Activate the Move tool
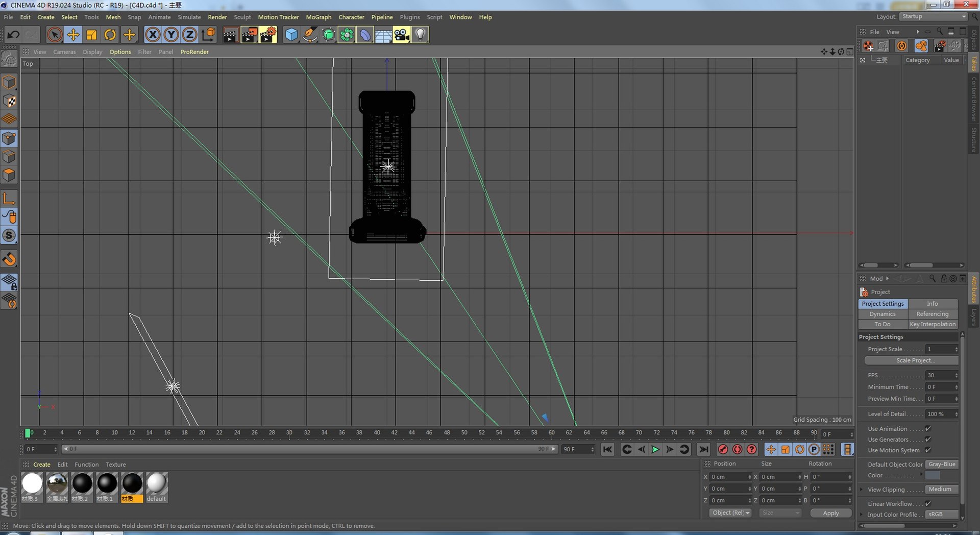 coord(73,35)
